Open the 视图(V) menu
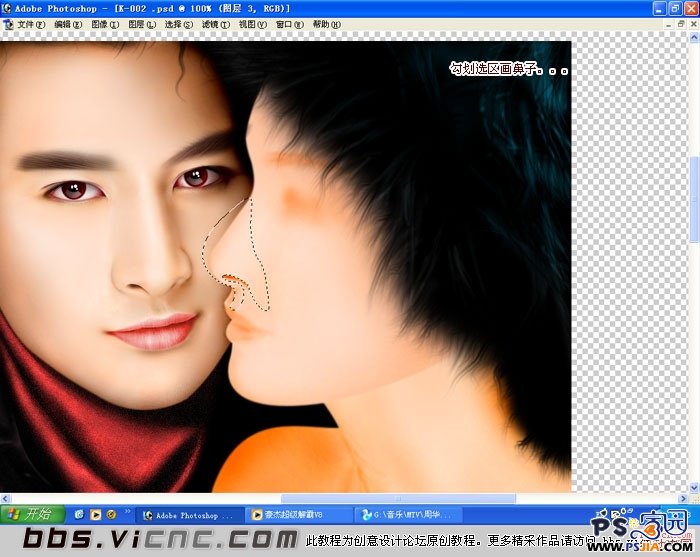 (x=253, y=25)
